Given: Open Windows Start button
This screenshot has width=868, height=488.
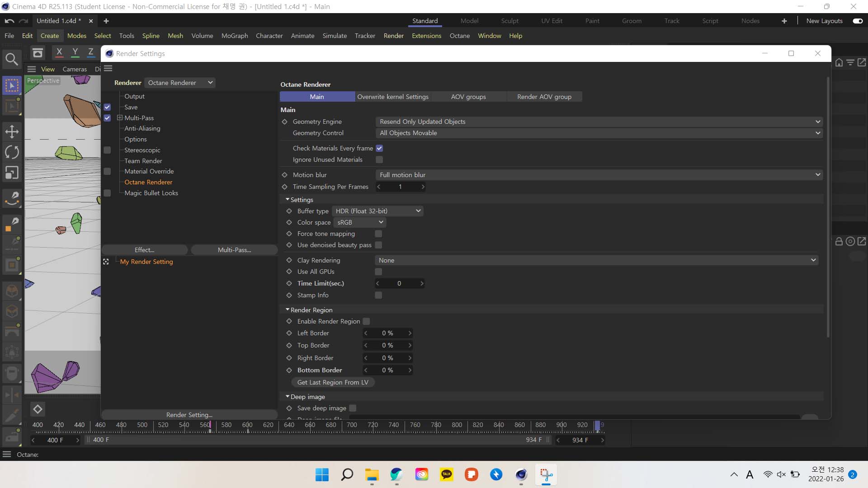Looking at the screenshot, I should click(322, 475).
